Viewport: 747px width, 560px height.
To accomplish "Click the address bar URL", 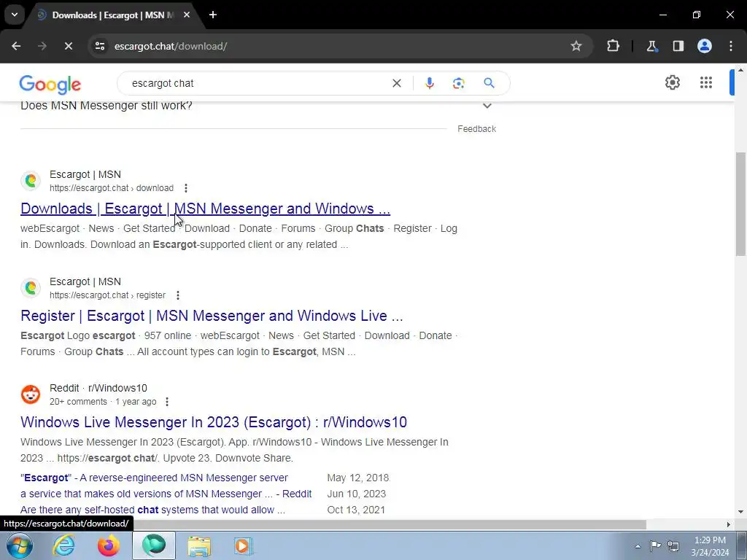I will (x=171, y=46).
